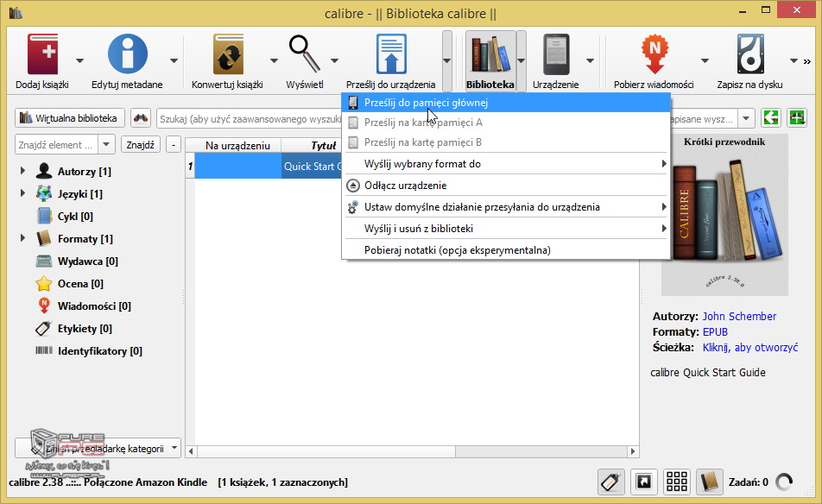Click the horizontal scrollbar right arrow

click(633, 451)
